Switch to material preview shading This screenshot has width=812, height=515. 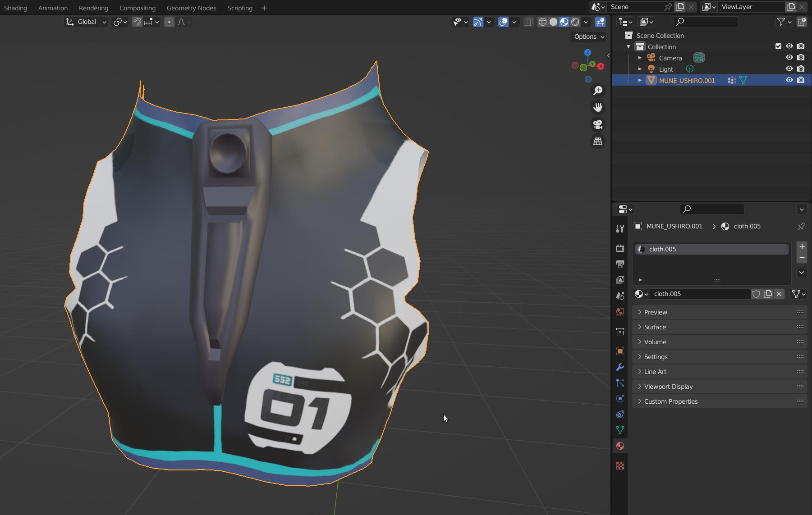[564, 22]
